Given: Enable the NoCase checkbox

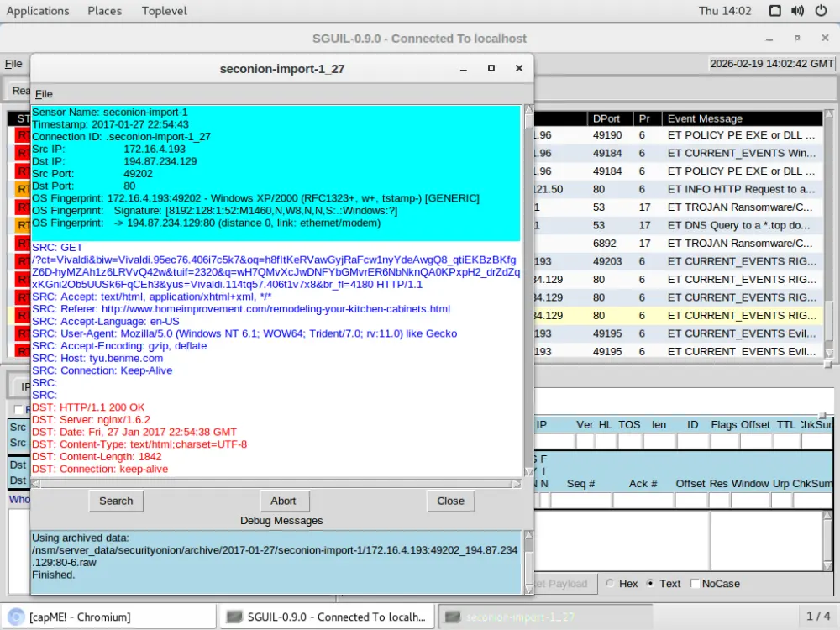Looking at the screenshot, I should [x=695, y=584].
